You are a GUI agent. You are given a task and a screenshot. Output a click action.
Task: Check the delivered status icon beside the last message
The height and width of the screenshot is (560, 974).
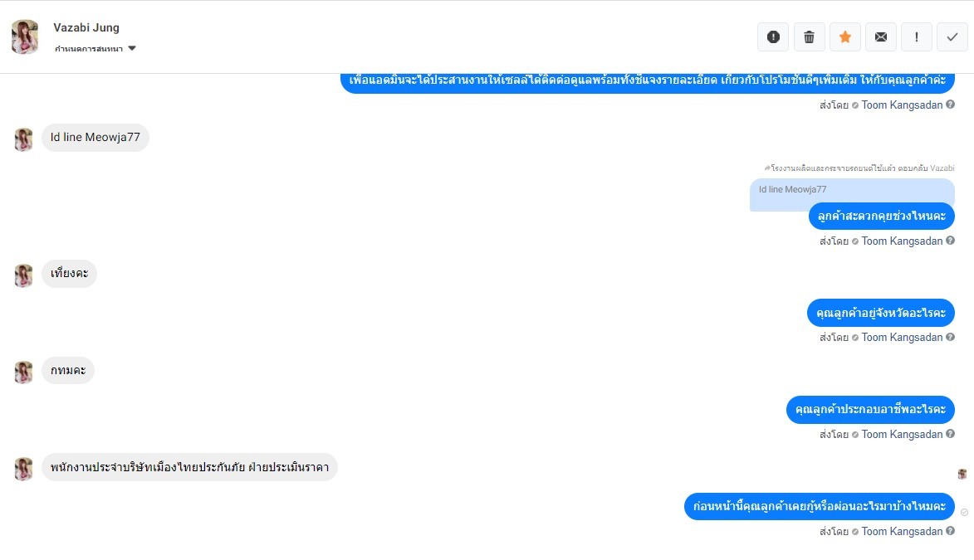point(964,512)
